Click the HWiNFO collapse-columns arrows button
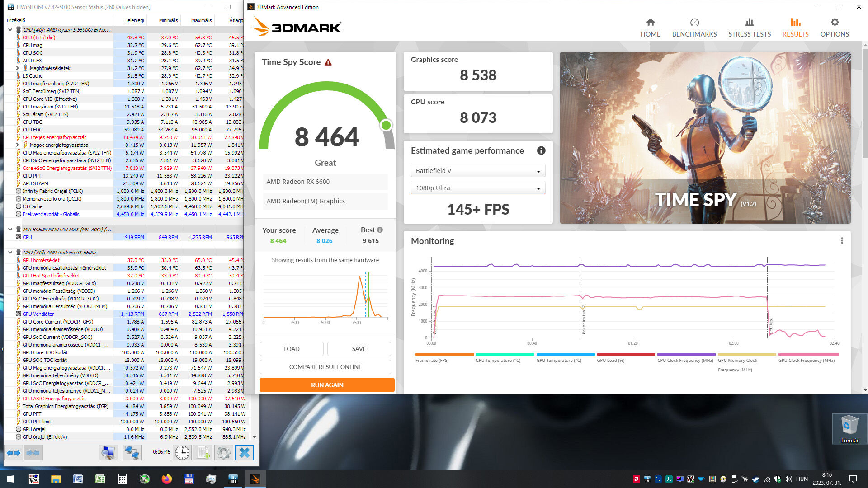Screen dimensions: 868x488 click(33, 452)
